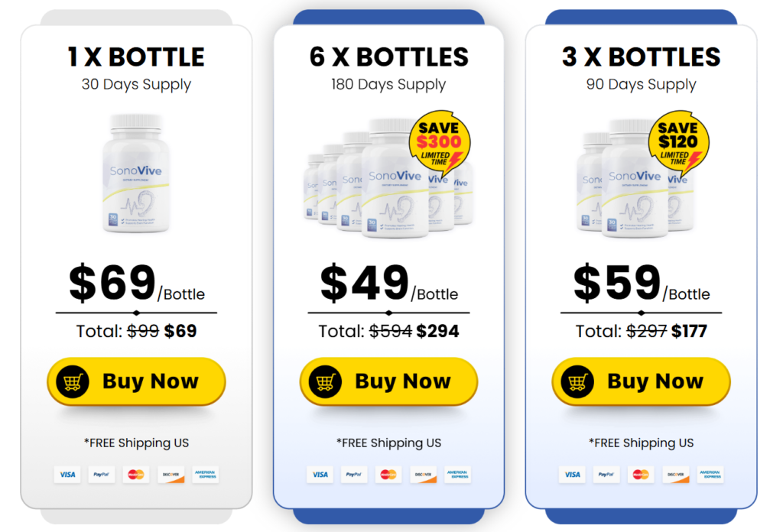Click the Mastercard icon under 1 bottle
Viewport: 783px width, 532px height.
(136, 475)
